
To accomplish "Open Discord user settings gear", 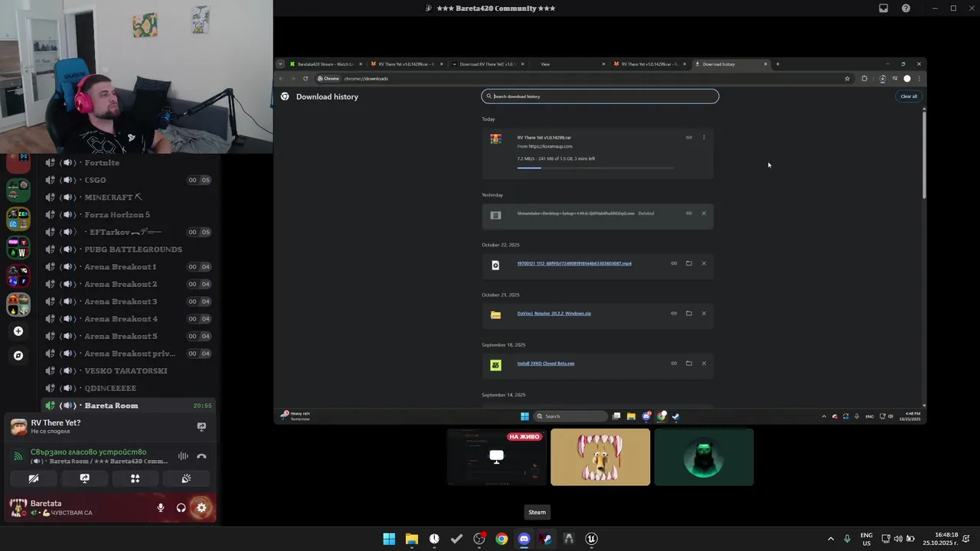I will point(201,507).
